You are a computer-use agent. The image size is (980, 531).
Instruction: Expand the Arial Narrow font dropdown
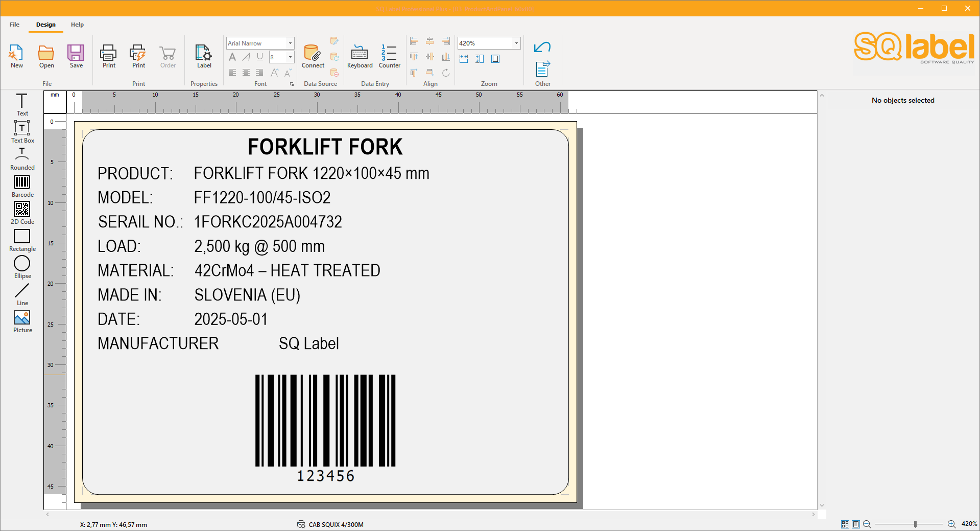290,43
